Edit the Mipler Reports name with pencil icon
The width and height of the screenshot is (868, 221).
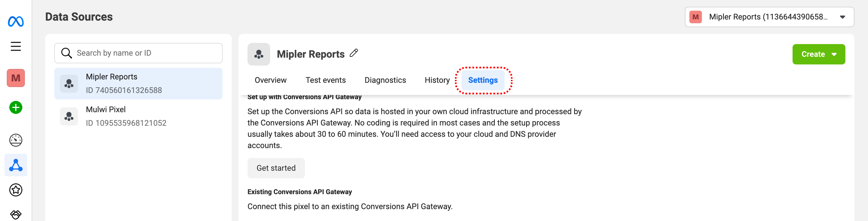pyautogui.click(x=354, y=53)
